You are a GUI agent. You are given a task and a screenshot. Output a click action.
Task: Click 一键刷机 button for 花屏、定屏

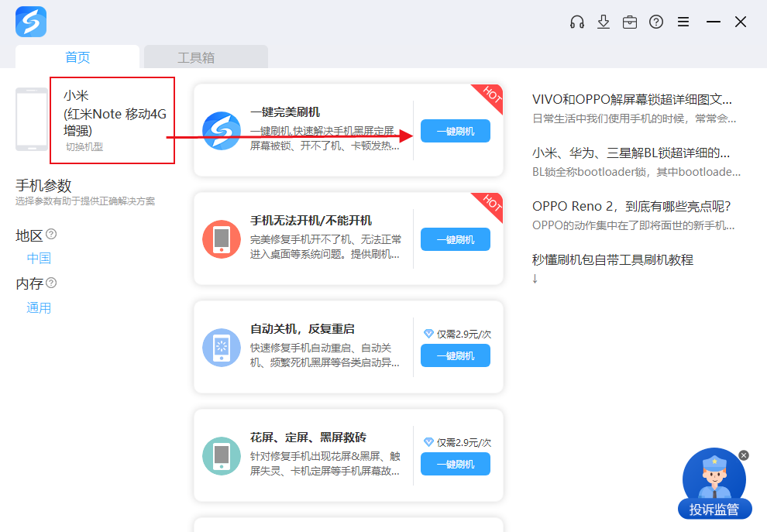click(x=456, y=464)
